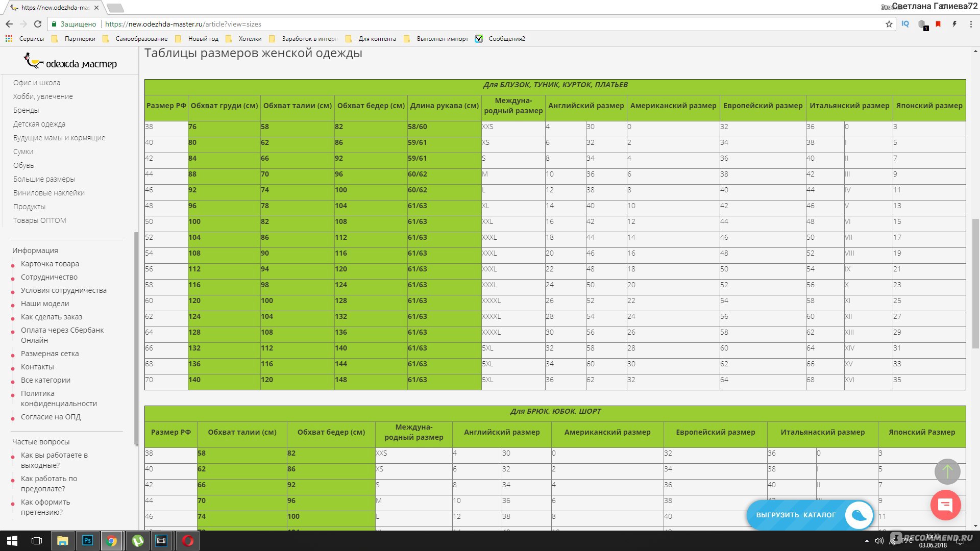980x551 pixels.
Task: Open Как вы работаете в выходные FAQ
Action: [x=54, y=460]
